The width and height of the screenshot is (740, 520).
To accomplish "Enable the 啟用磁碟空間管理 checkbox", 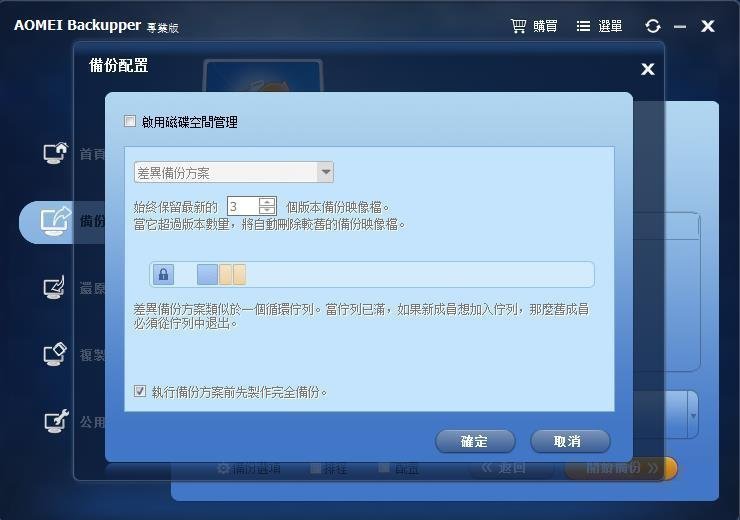I will coord(130,121).
